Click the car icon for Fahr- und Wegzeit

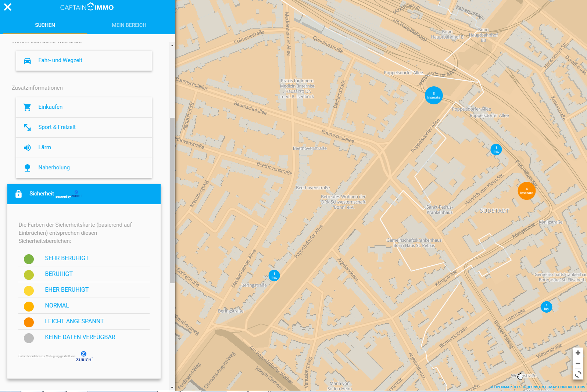pos(27,61)
